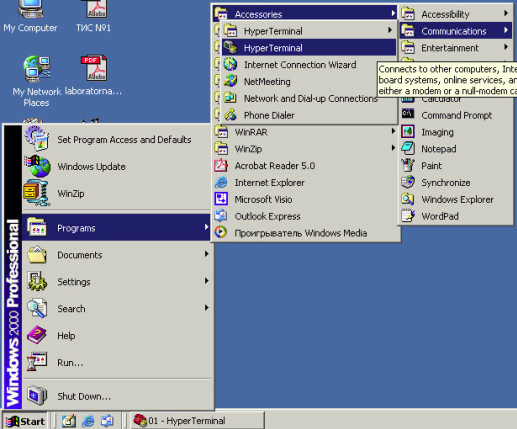Click the Windows Media player icon
The height and width of the screenshot is (429, 517).
221,232
